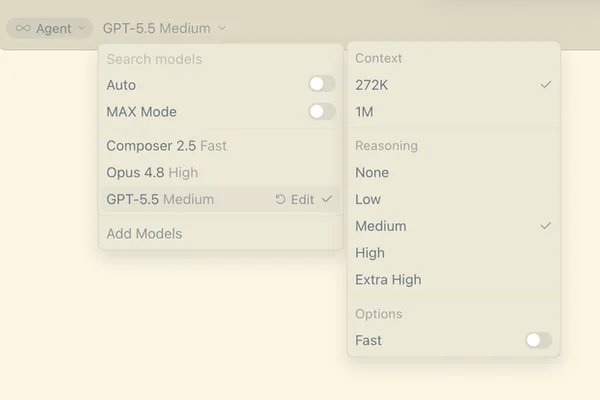Expand the GPT-5.5 Medium model selector
The width and height of the screenshot is (600, 400).
click(x=165, y=28)
